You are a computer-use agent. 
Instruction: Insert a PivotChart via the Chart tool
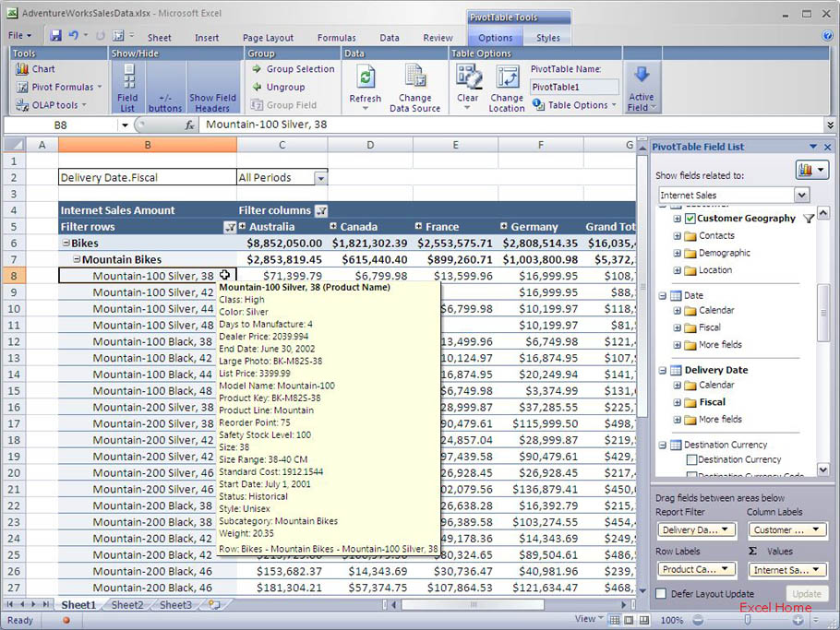pyautogui.click(x=35, y=69)
